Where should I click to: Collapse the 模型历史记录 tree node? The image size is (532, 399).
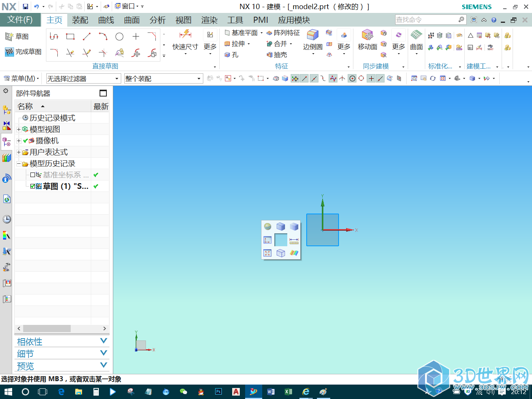[x=19, y=164]
